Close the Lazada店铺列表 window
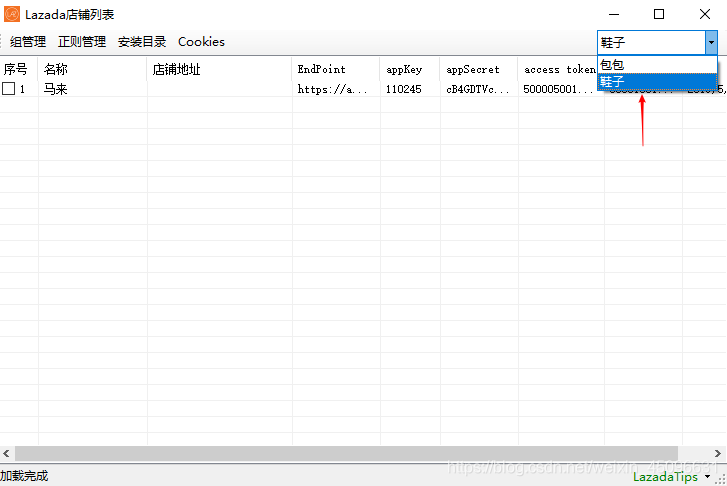727x486 pixels. pos(705,14)
